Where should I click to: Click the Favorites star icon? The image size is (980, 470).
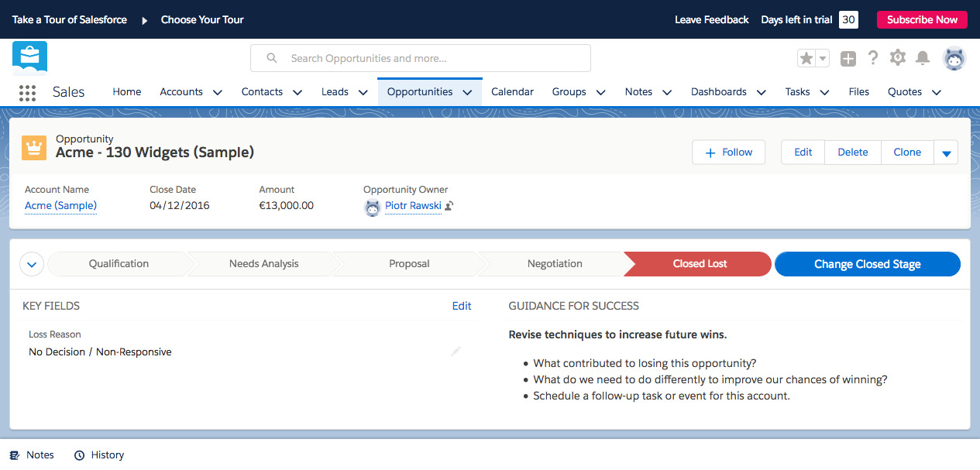[806, 58]
